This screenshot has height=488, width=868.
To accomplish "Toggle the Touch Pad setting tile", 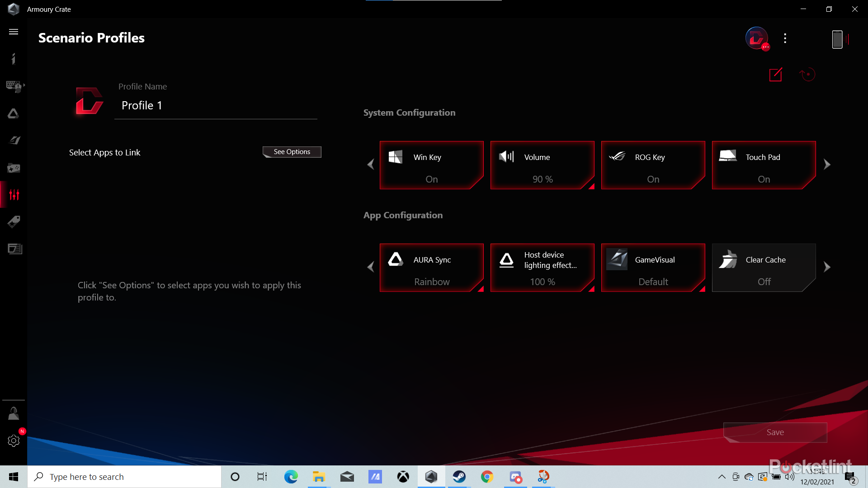I will point(764,165).
